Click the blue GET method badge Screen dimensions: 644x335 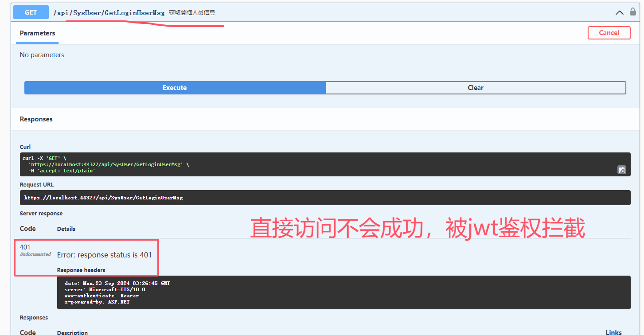(x=31, y=12)
